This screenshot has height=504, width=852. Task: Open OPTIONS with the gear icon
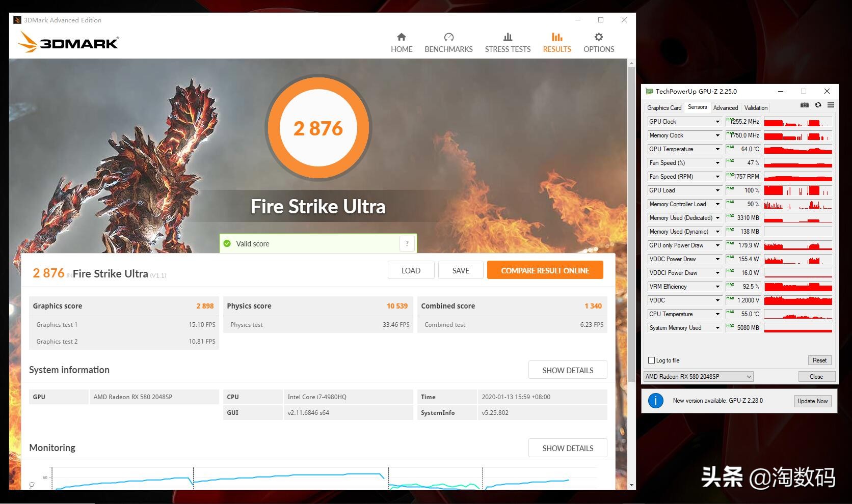(599, 43)
